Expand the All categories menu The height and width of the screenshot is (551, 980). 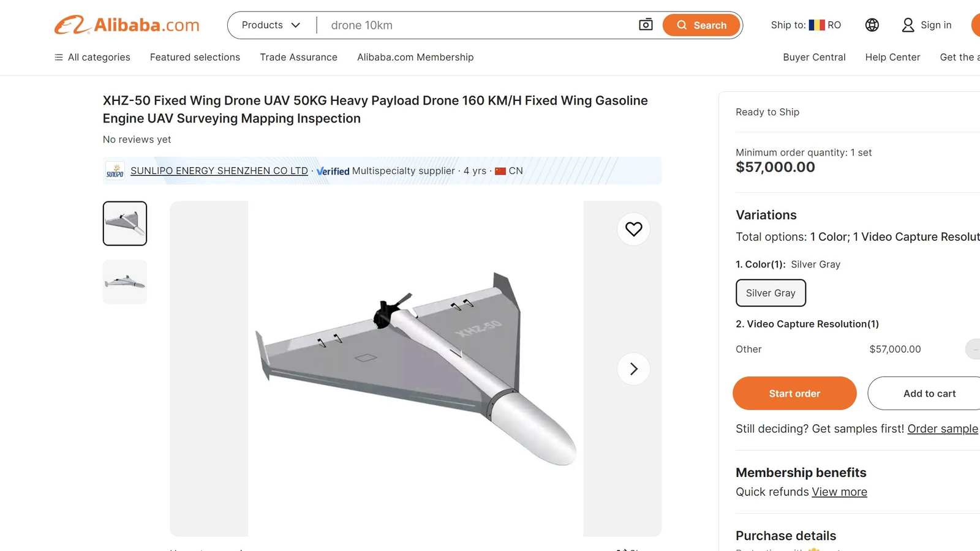(x=92, y=57)
